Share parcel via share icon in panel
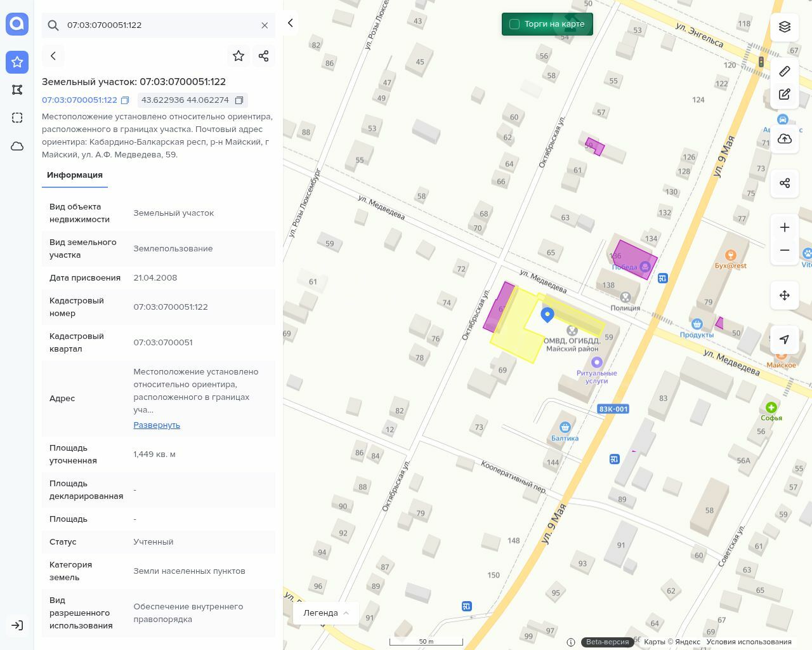The height and width of the screenshot is (650, 812). click(264, 56)
